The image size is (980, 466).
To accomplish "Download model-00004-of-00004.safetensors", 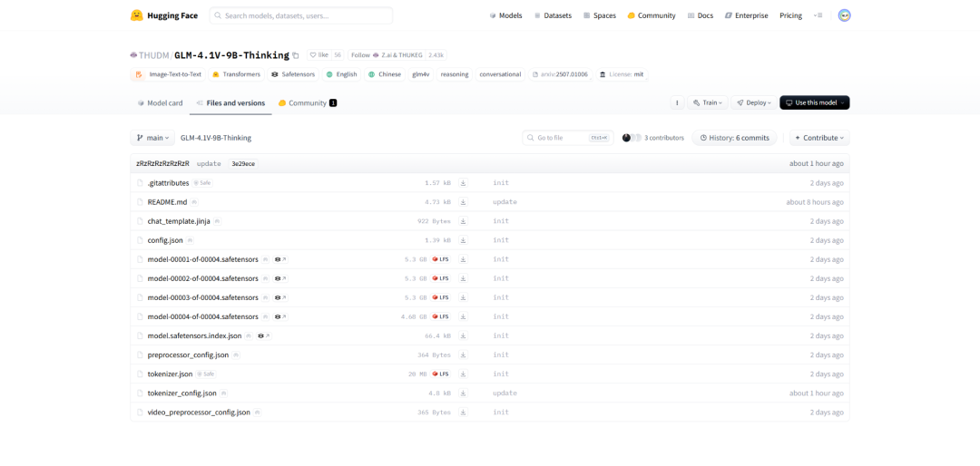I will click(463, 316).
